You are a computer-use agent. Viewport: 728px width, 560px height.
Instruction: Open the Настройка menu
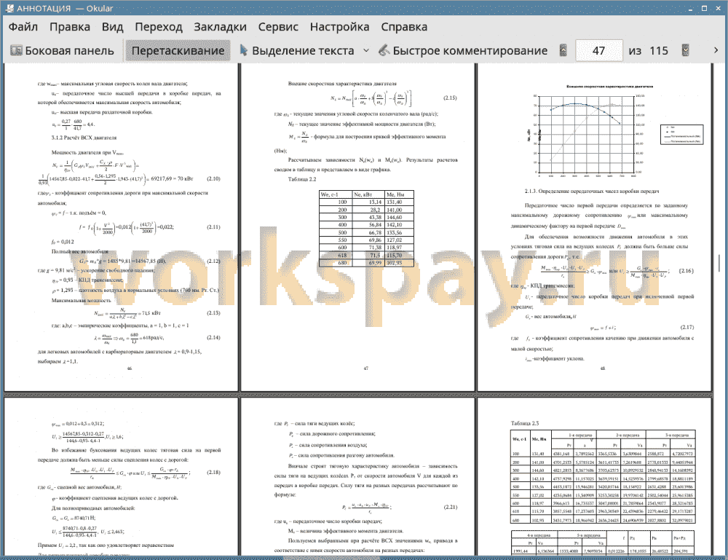[339, 27]
